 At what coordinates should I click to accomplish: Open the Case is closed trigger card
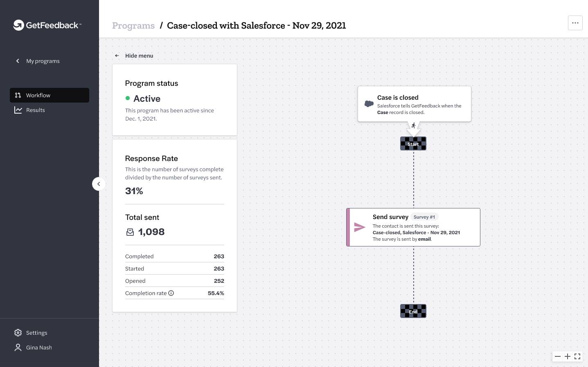pos(414,103)
